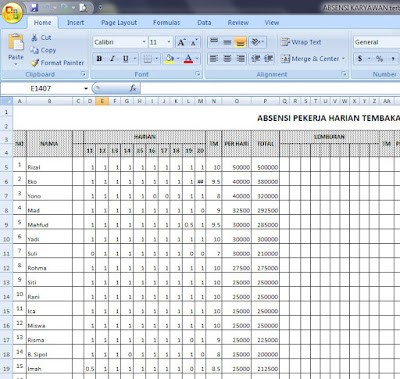This screenshot has height=379, width=400.
Task: Apply fill color bucket
Action: coord(170,59)
